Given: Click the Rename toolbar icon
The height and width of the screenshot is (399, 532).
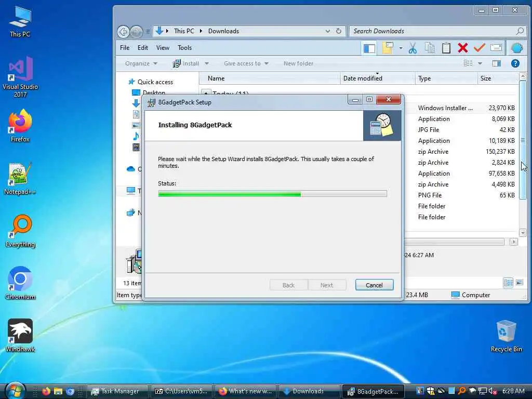Looking at the screenshot, I should coord(496,48).
